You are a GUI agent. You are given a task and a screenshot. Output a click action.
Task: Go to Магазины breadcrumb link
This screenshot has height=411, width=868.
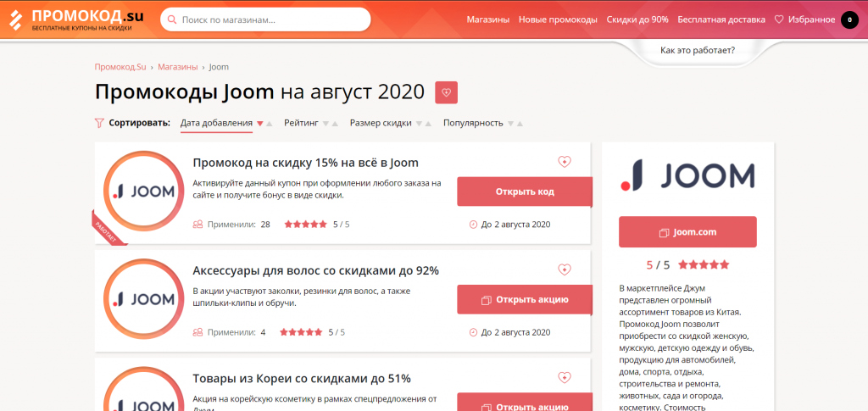(x=178, y=67)
